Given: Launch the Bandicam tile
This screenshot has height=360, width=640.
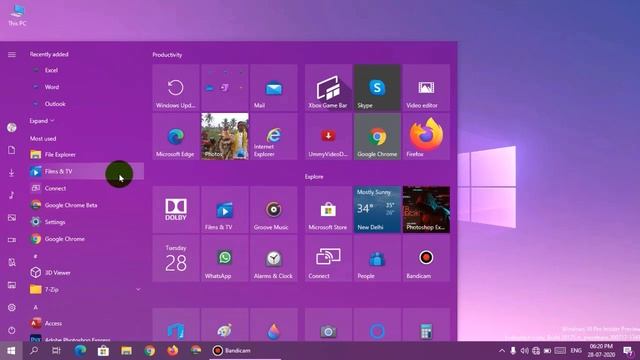Looking at the screenshot, I should click(x=426, y=258).
